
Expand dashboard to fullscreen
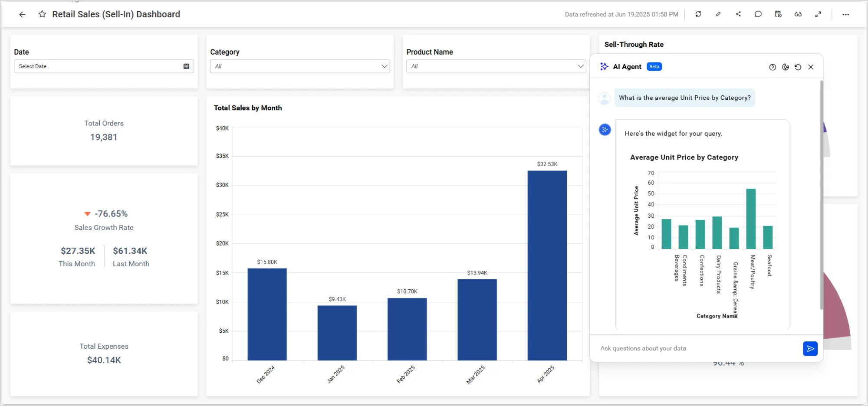[x=819, y=14]
